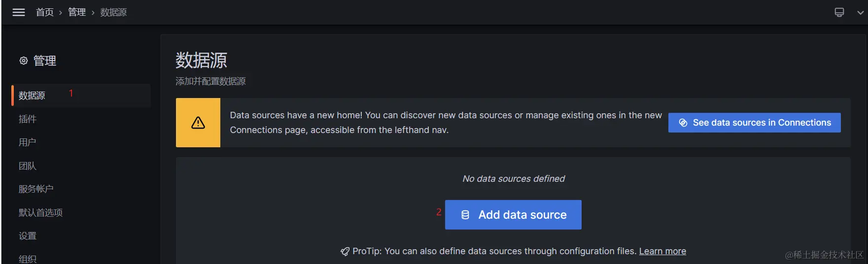Select 数据源 in the sidebar
This screenshot has height=264, width=868.
tap(81, 96)
